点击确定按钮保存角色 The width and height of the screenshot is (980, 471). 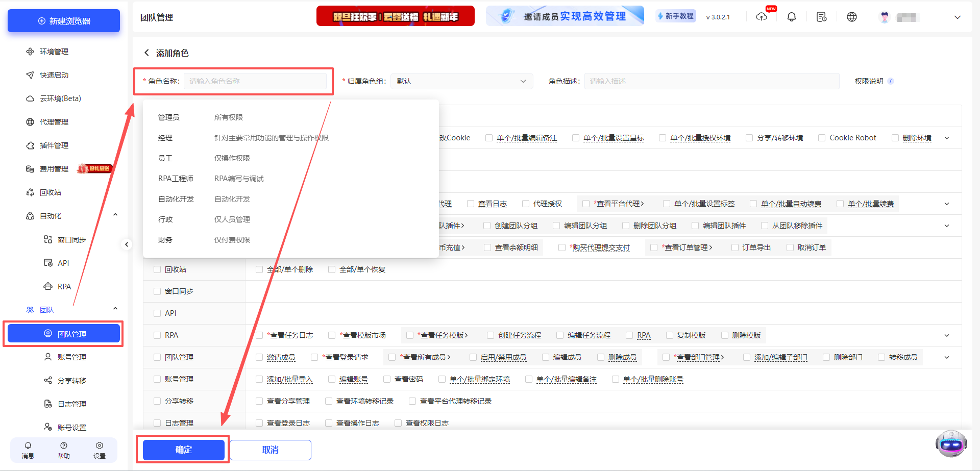(183, 450)
